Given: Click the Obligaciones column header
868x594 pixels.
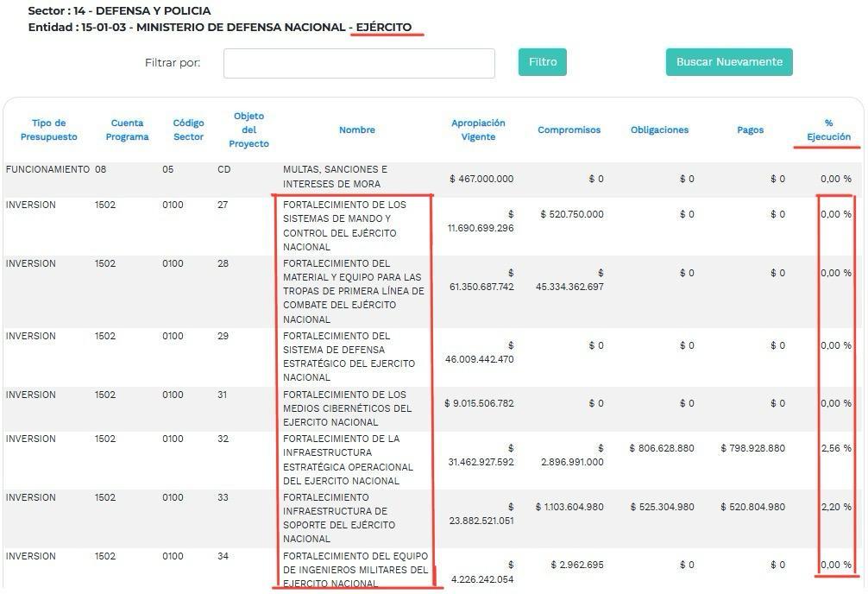Looking at the screenshot, I should click(659, 130).
